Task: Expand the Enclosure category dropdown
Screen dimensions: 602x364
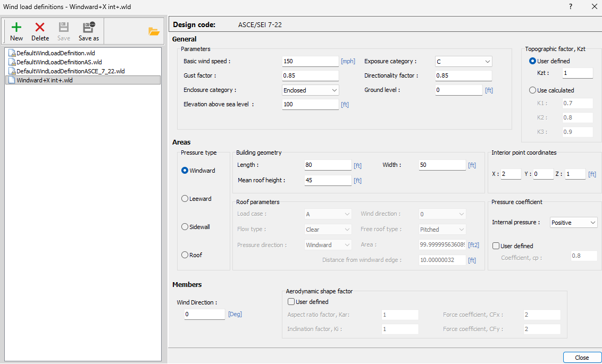Action: (311, 90)
